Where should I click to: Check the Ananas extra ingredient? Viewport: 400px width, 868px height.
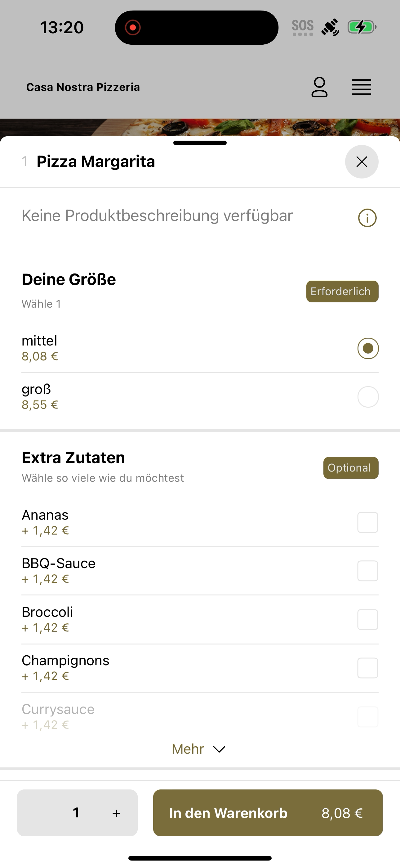(x=368, y=522)
